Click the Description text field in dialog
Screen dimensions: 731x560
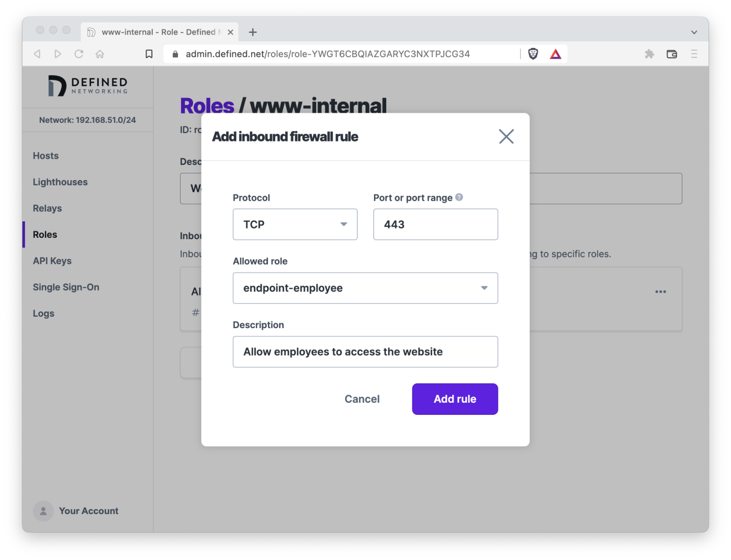[365, 352]
